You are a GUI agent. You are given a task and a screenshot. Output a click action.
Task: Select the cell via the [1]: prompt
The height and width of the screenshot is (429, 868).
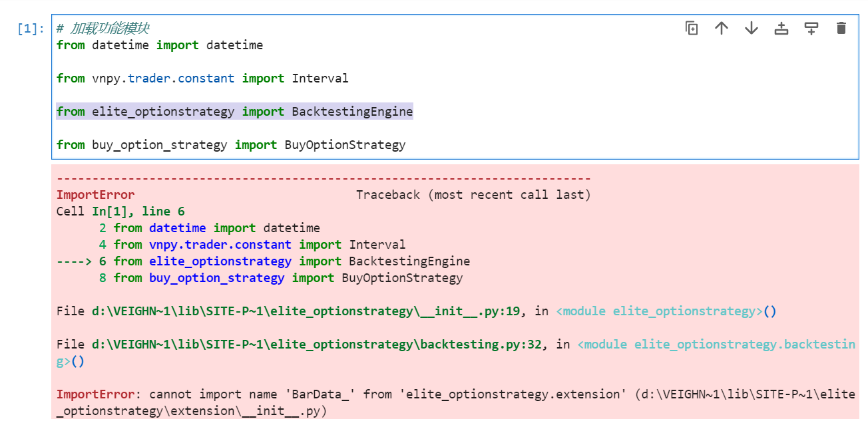31,29
